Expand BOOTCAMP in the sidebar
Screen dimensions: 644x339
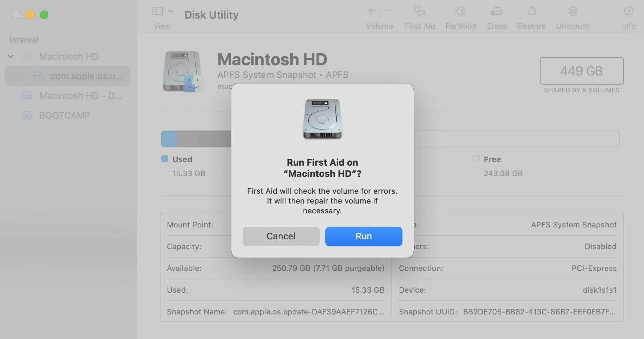click(x=64, y=115)
